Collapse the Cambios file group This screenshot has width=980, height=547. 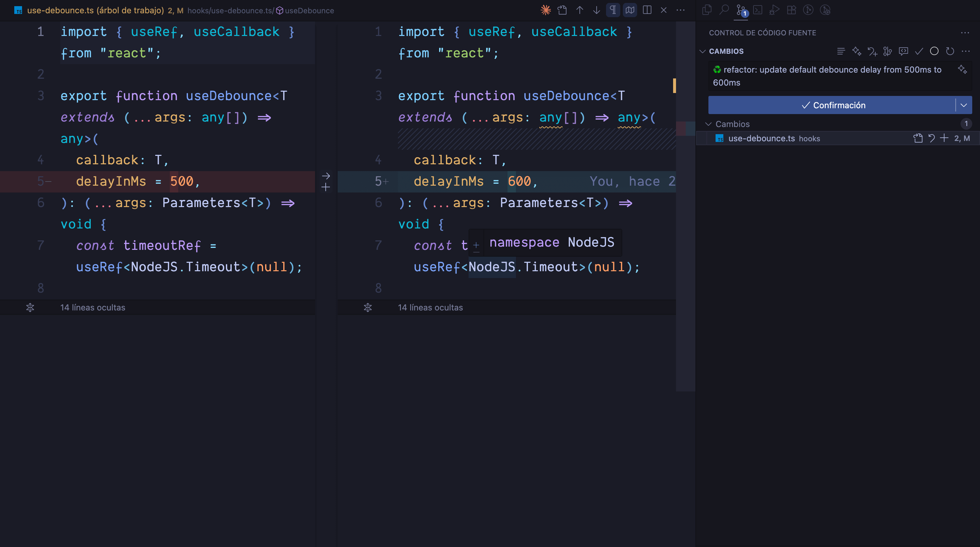pyautogui.click(x=732, y=124)
